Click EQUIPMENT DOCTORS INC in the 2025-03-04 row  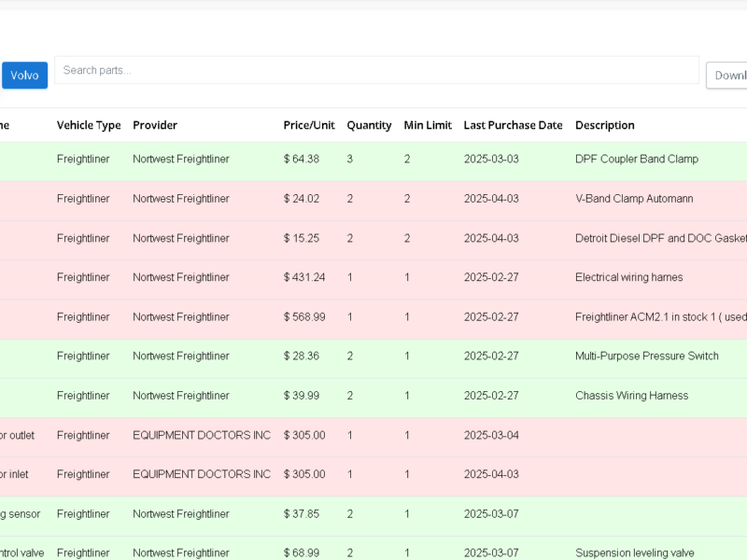(x=202, y=435)
